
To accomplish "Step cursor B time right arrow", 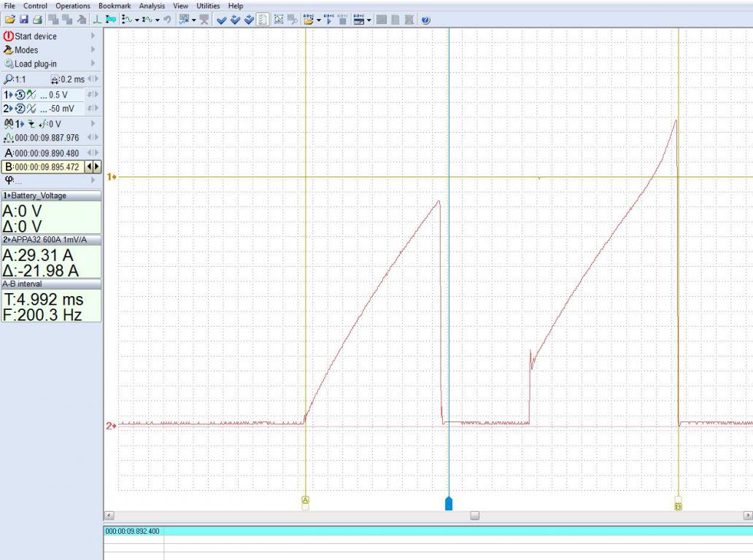I will coord(97,167).
